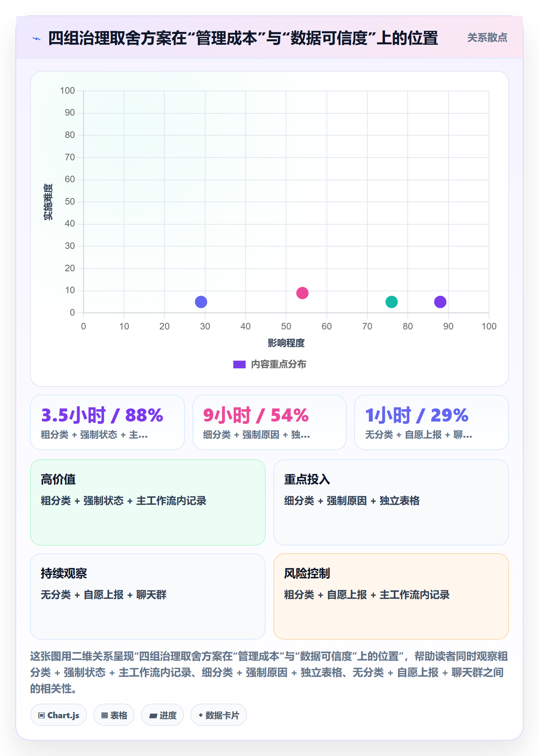Click the 影响程度 x-axis title
The image size is (539, 756).
(286, 343)
